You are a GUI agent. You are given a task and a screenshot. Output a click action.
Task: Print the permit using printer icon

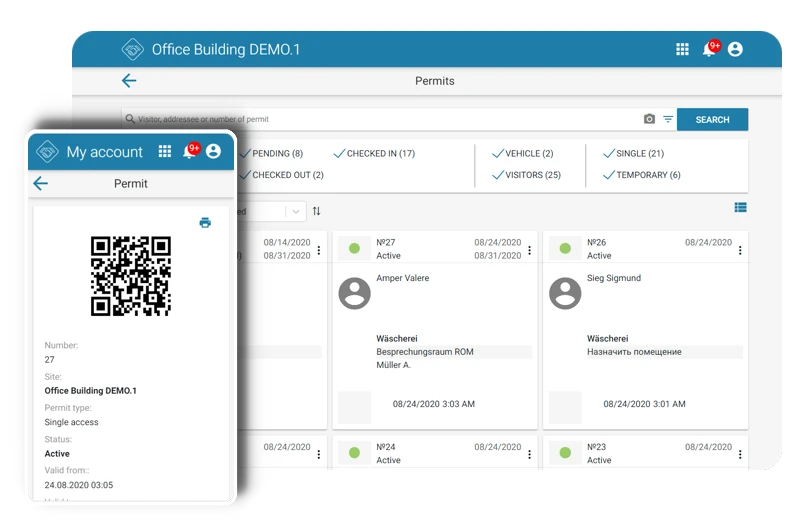coord(205,223)
